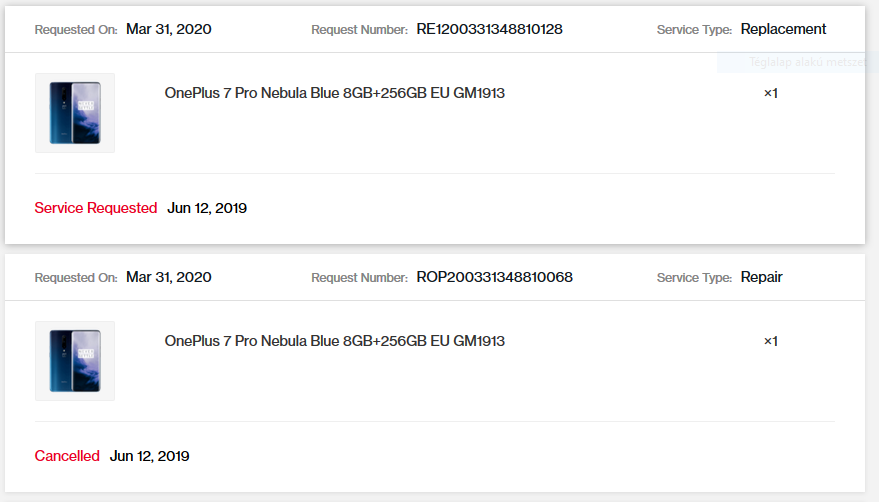879x502 pixels.
Task: Click the Repair service type value
Action: (761, 277)
